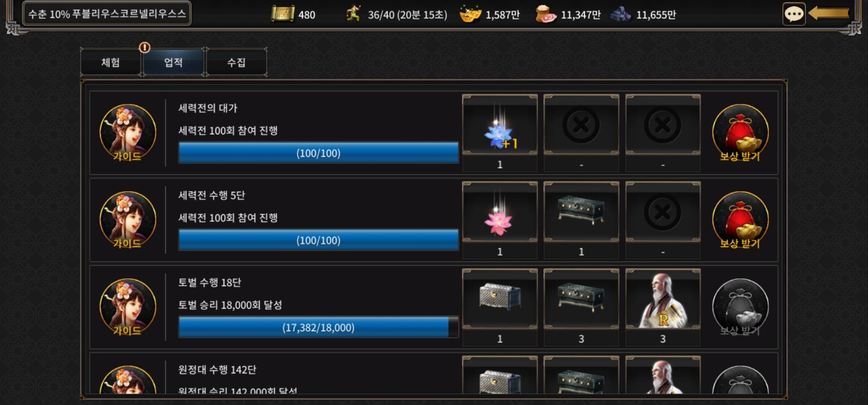This screenshot has width=868, height=405.
Task: Tap the scroll item icon showing 480
Action: pos(283,14)
